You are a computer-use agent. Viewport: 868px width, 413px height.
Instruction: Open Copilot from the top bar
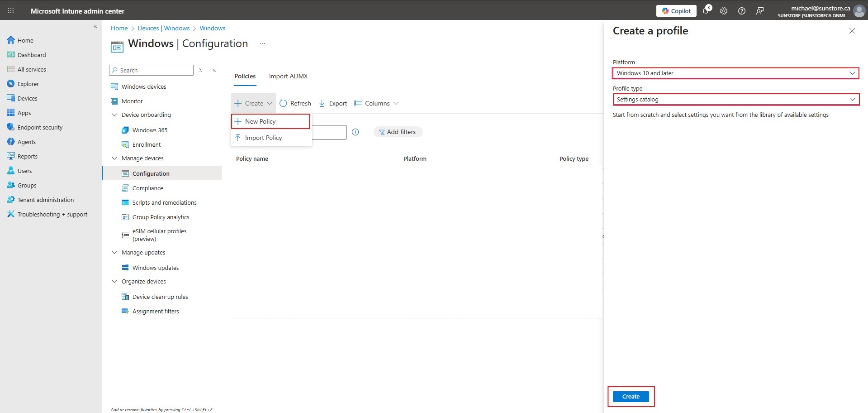676,10
